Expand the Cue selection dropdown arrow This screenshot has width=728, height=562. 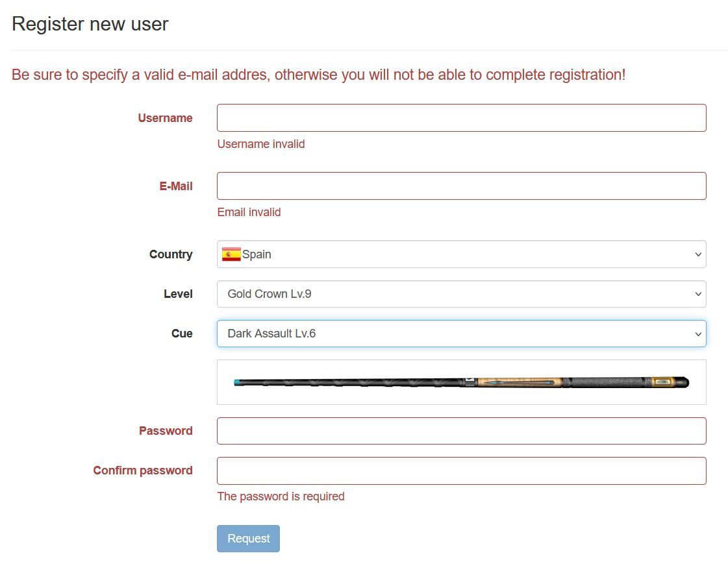point(698,334)
